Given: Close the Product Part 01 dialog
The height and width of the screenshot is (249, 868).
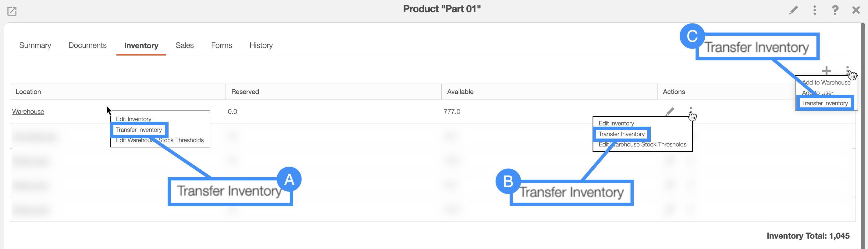Looking at the screenshot, I should [856, 10].
